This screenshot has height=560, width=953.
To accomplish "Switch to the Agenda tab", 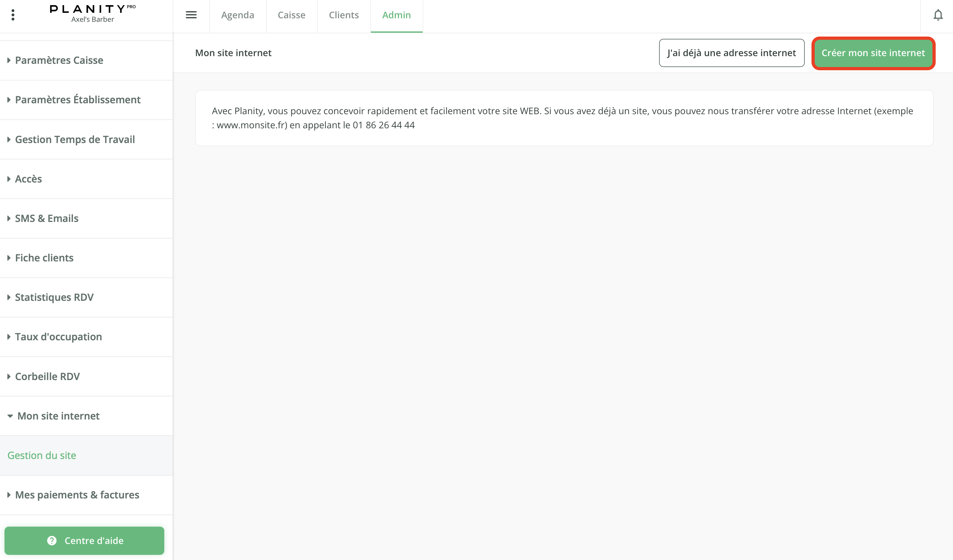I will [237, 15].
